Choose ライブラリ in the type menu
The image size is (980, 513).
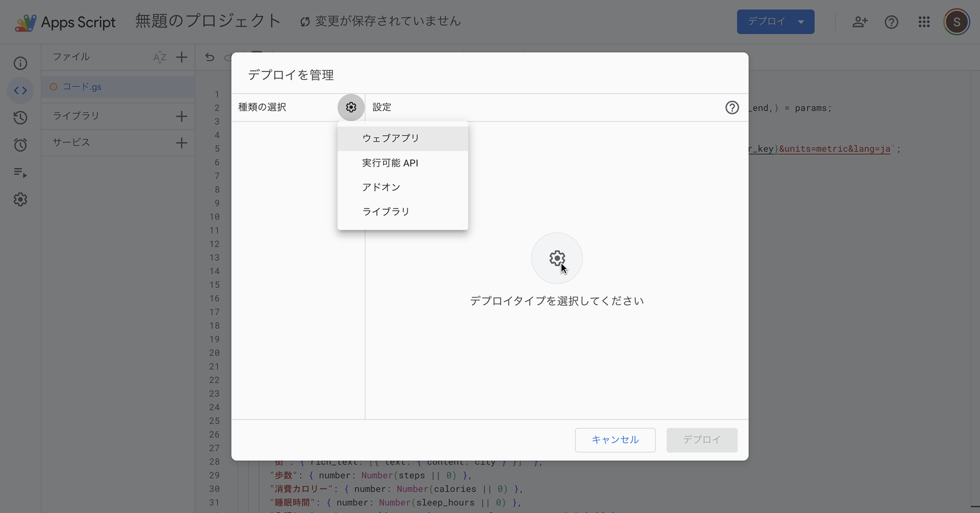point(386,212)
